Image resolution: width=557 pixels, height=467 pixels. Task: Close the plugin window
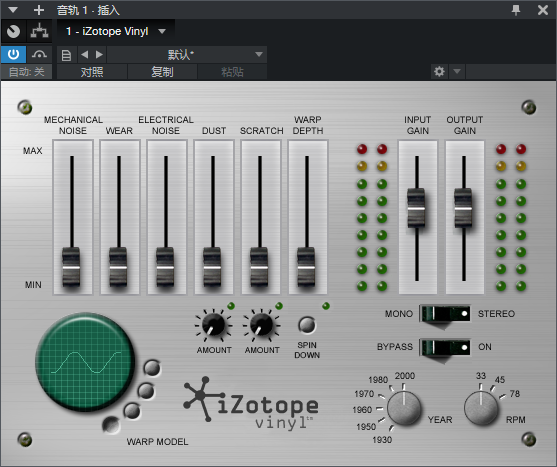[x=543, y=10]
